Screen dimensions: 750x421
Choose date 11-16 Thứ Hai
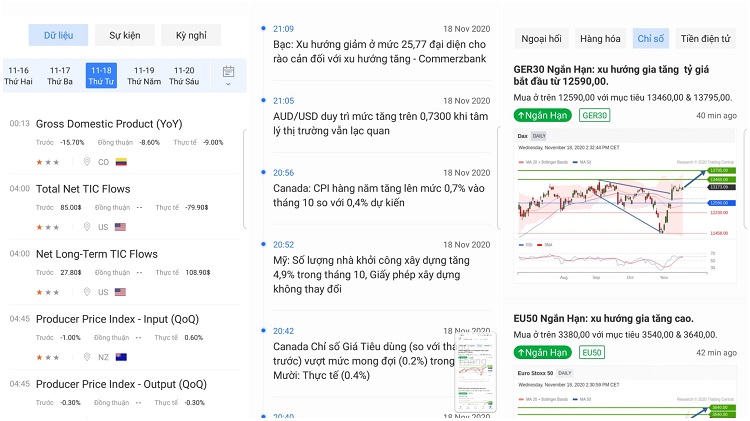coord(18,76)
